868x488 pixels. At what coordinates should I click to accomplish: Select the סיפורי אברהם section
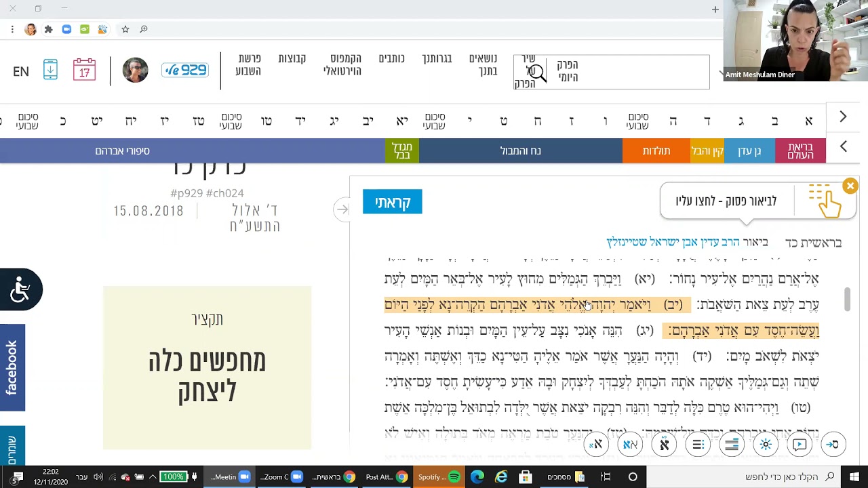coord(123,150)
